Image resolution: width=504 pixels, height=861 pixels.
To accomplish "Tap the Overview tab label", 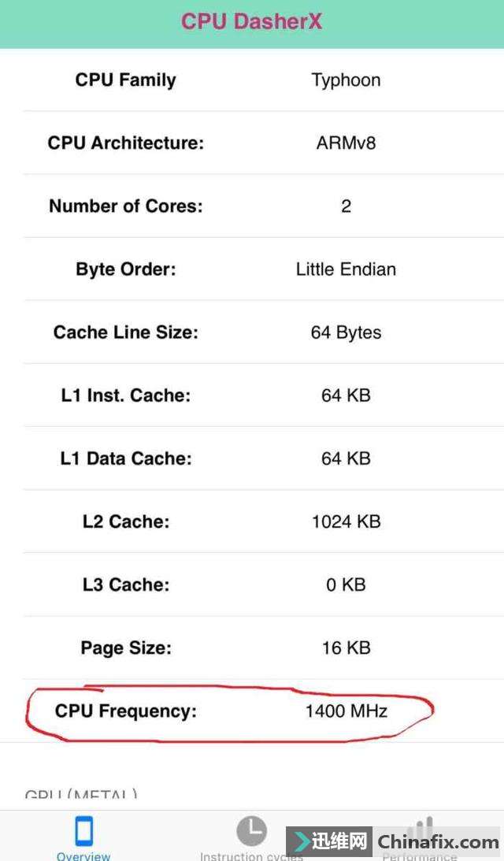I will pyautogui.click(x=83, y=855).
